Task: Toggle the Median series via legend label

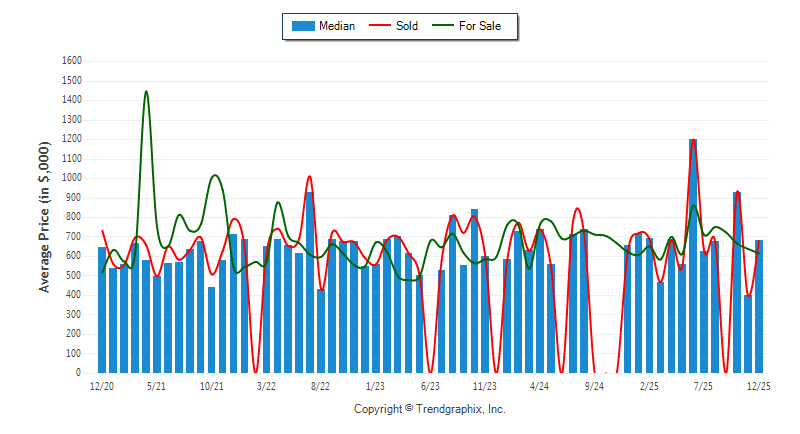Action: point(337,26)
